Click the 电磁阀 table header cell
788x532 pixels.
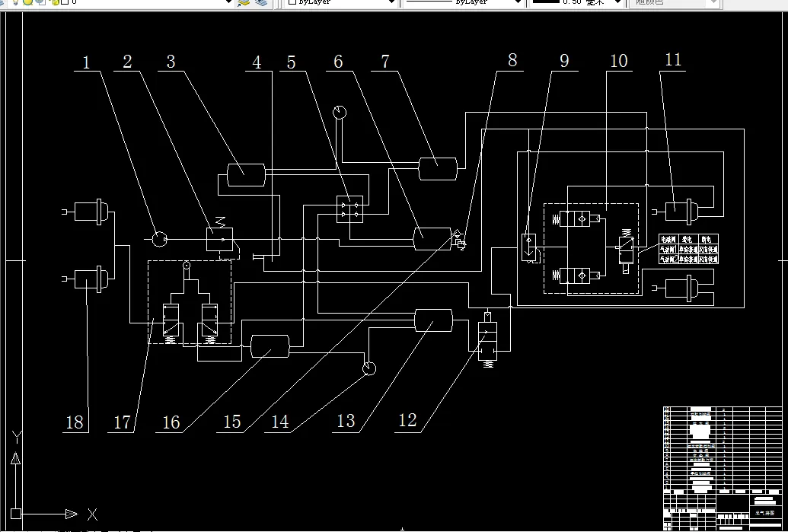click(x=668, y=239)
